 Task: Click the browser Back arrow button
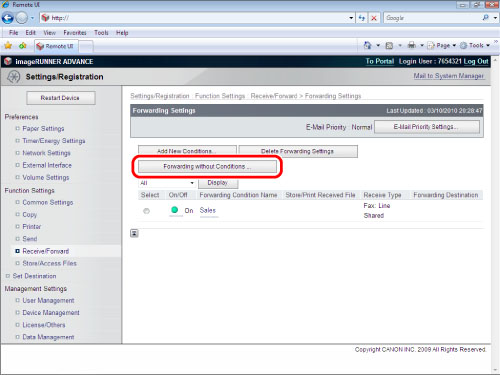[7, 18]
